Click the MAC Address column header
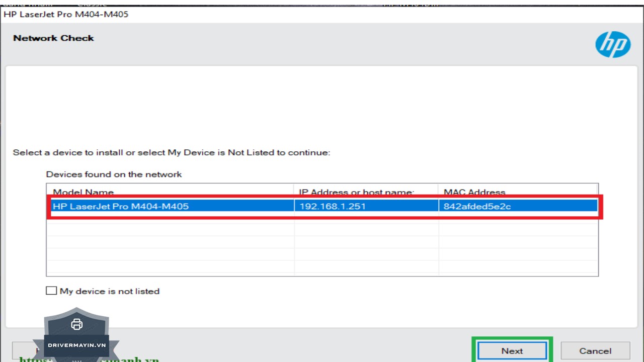Image resolution: width=644 pixels, height=362 pixels. (x=474, y=192)
